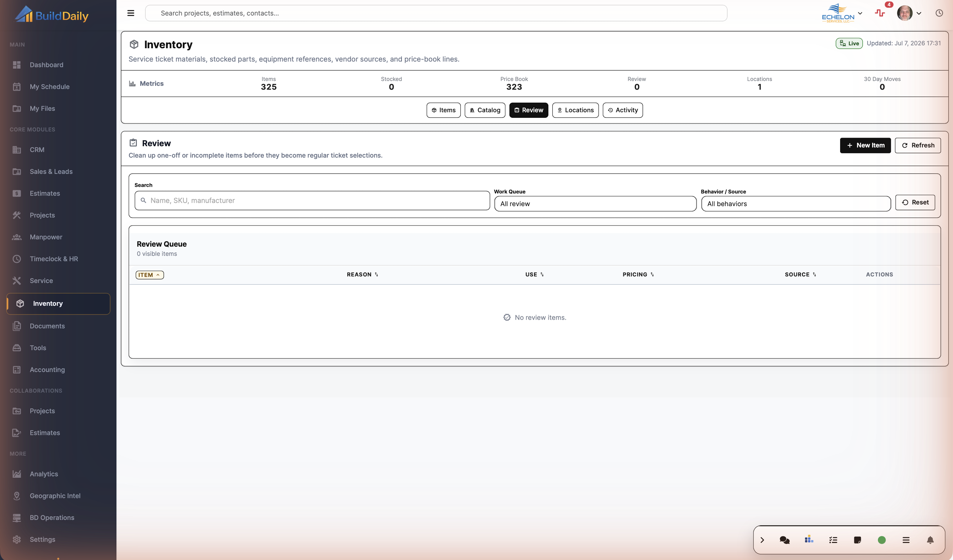Open the chat bubbles icon in dock
Viewport: 953px width, 560px height.
pos(785,541)
